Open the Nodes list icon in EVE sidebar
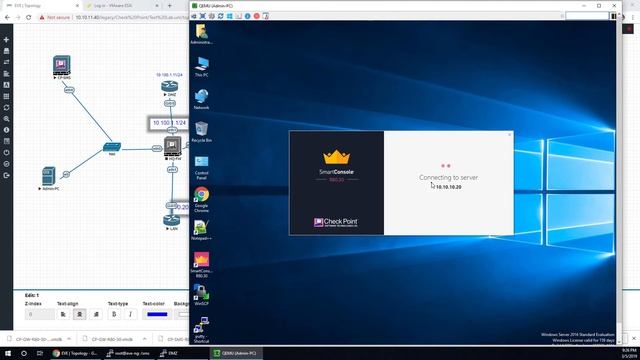 click(x=6, y=51)
